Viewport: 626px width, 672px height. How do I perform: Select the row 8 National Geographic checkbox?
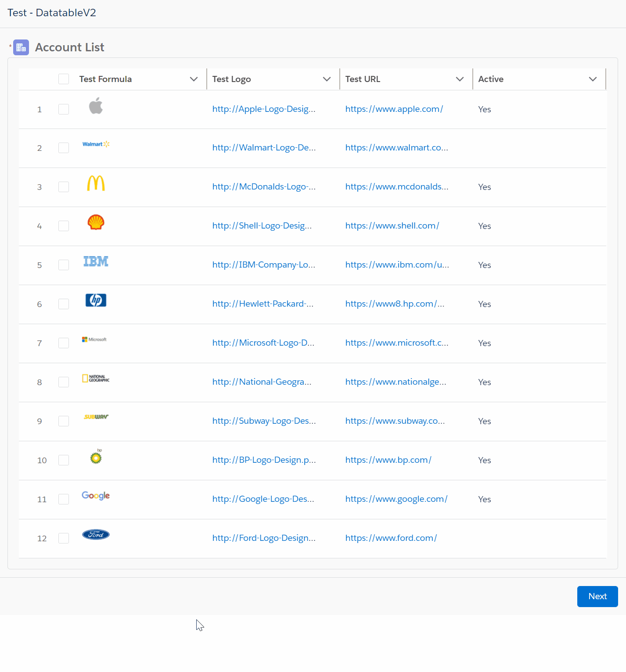[64, 382]
